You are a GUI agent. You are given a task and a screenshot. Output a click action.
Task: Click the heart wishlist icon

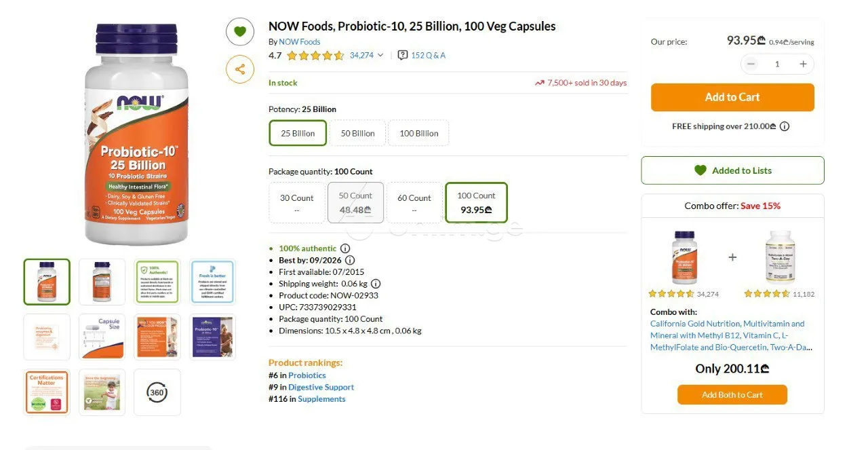pos(239,31)
